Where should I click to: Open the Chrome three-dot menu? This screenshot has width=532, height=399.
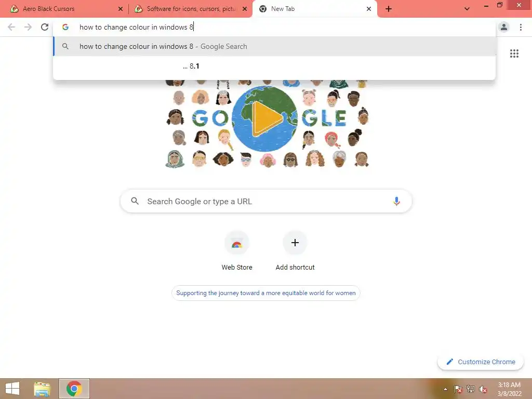521,27
